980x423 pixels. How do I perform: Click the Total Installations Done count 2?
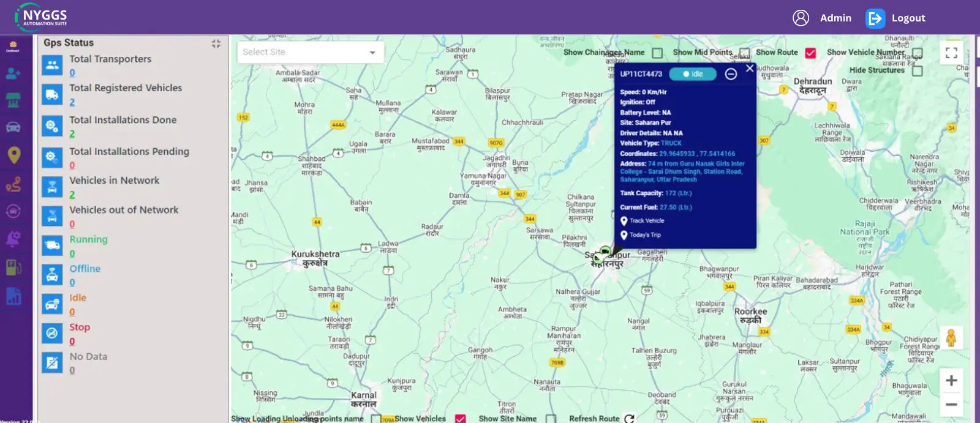point(72,134)
